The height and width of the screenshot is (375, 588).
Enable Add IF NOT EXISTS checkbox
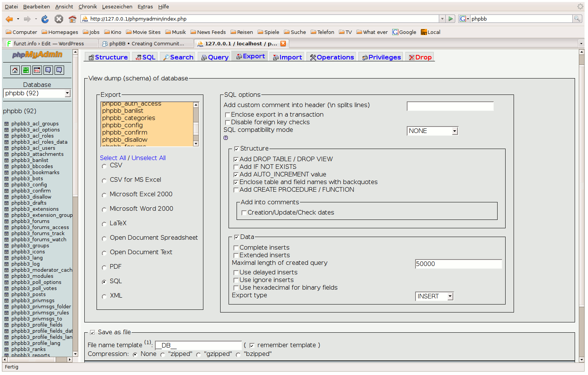236,167
